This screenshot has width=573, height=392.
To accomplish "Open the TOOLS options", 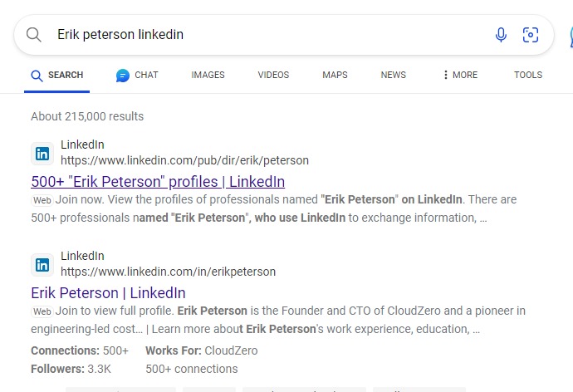I will click(528, 75).
